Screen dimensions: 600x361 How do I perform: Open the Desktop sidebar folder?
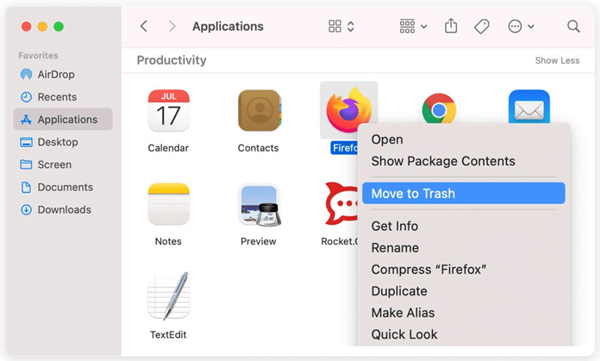tap(63, 142)
